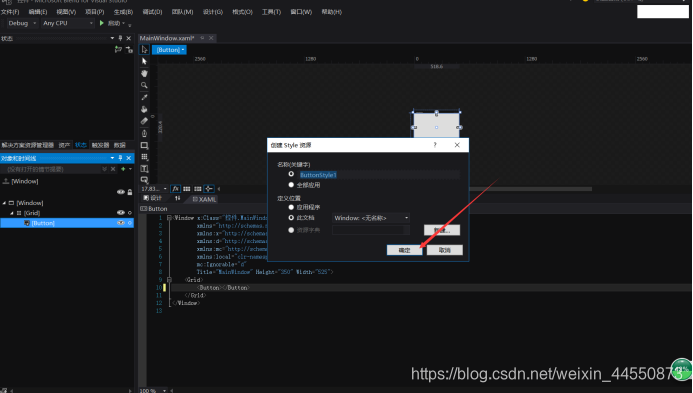Switch to the 触发器 tab
The height and width of the screenshot is (393, 693).
[100, 145]
